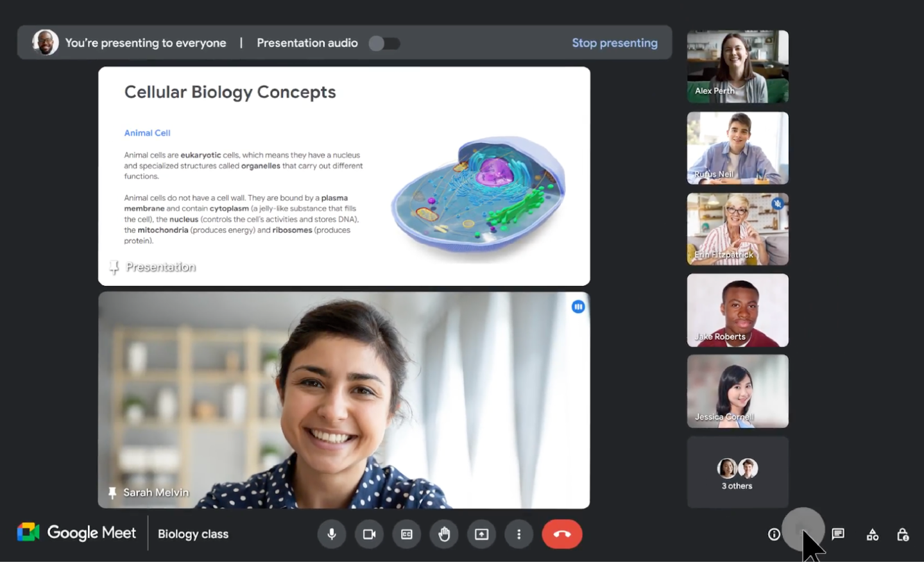The width and height of the screenshot is (924, 562).
Task: Unpin the Presentation tile
Action: pos(114,267)
